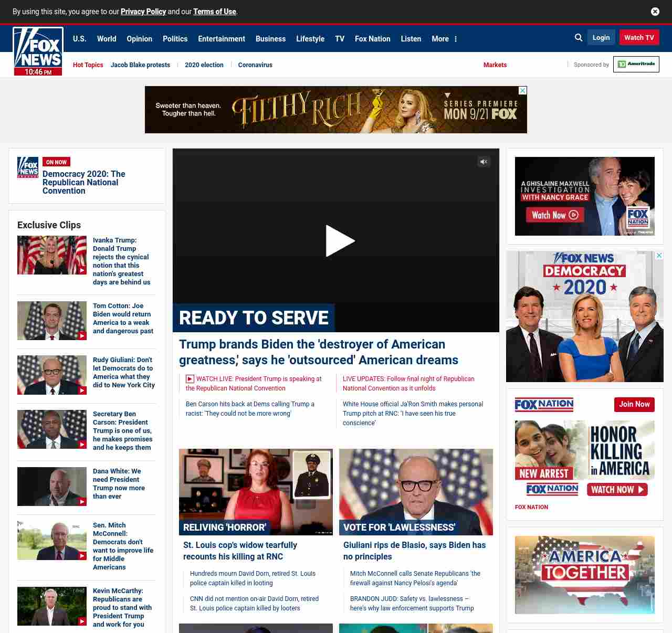The image size is (672, 633).
Task: Click the Watch TV button
Action: [638, 38]
